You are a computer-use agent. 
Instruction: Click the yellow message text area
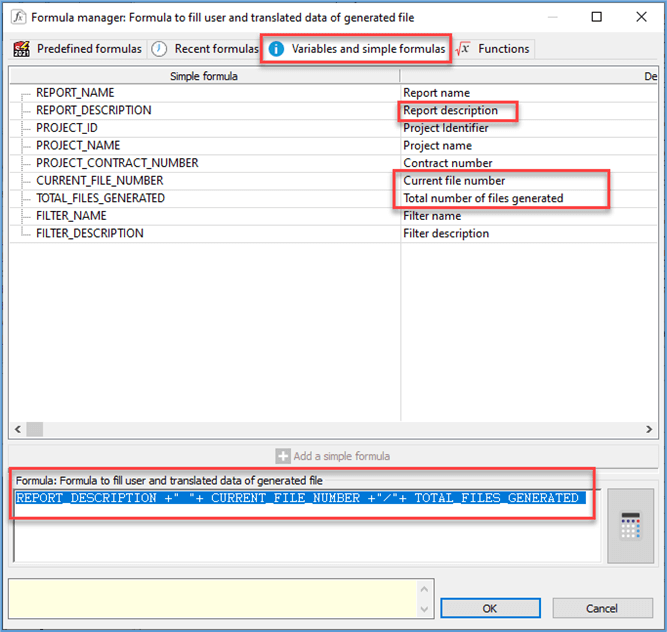(213, 599)
